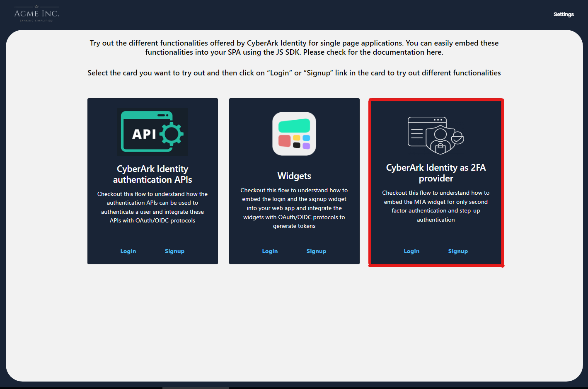Image resolution: width=588 pixels, height=389 pixels.
Task: Click the 2FA provider card description
Action: click(436, 206)
